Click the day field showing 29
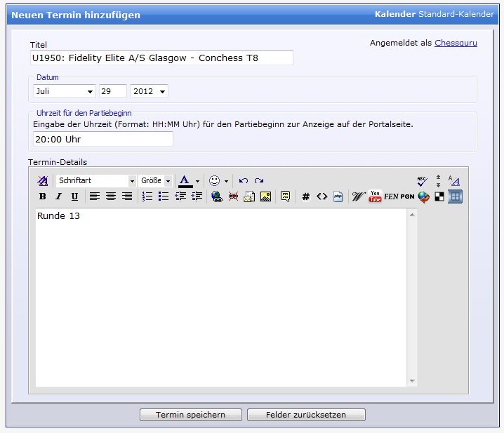This screenshot has width=504, height=433. [x=113, y=91]
